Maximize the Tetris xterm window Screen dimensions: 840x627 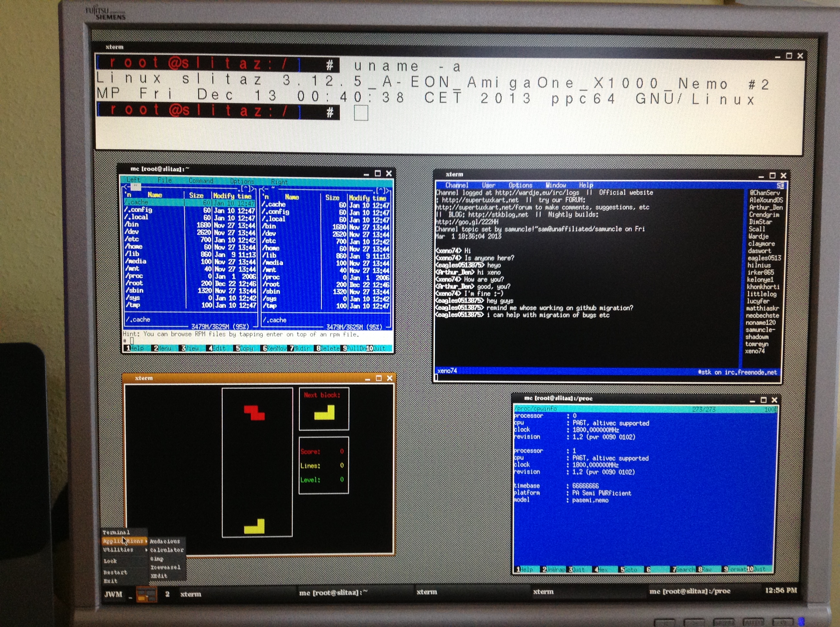pos(379,378)
